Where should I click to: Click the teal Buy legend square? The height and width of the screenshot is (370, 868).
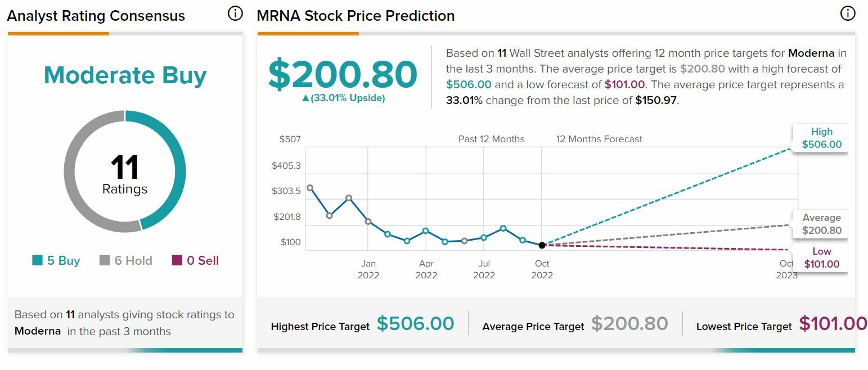(38, 260)
